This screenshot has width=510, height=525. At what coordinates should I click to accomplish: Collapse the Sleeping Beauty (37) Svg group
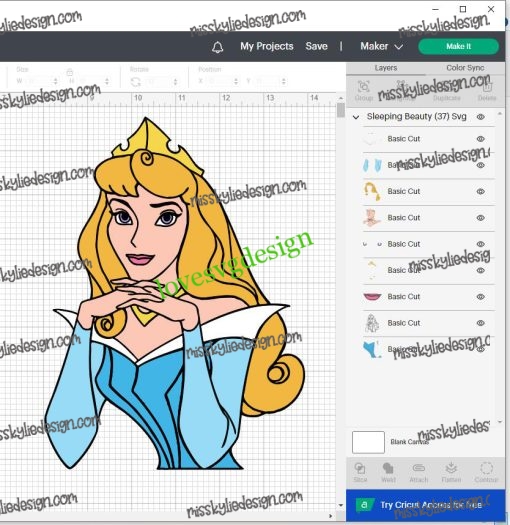[356, 117]
